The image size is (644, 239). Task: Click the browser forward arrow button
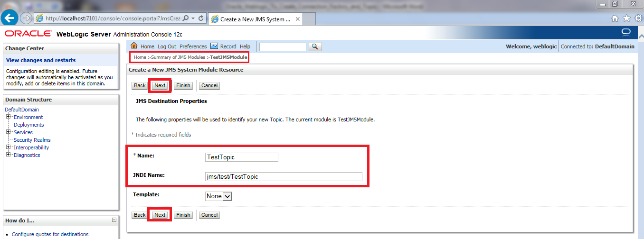coord(26,18)
